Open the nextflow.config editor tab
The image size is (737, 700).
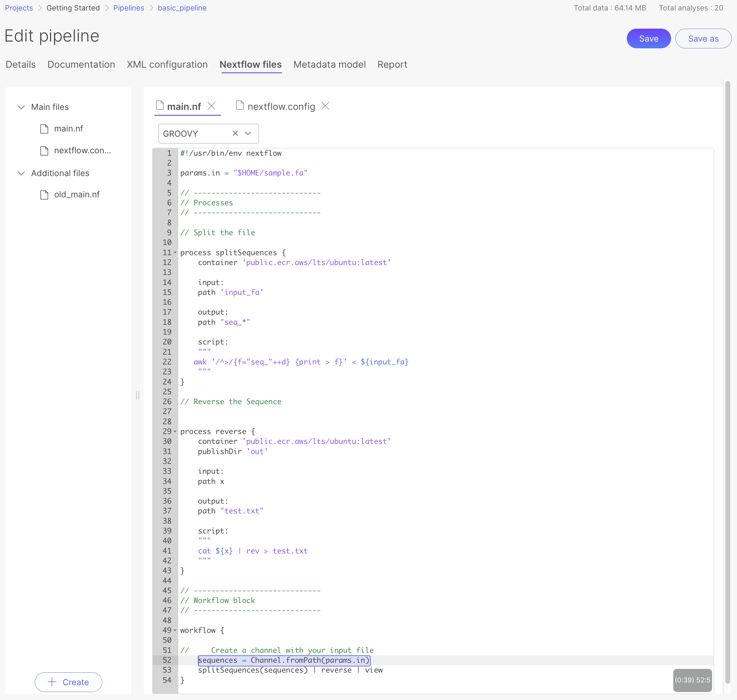281,107
